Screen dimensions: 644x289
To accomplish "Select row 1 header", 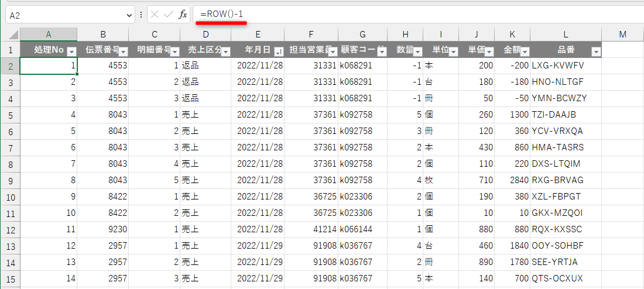I will tap(11, 50).
